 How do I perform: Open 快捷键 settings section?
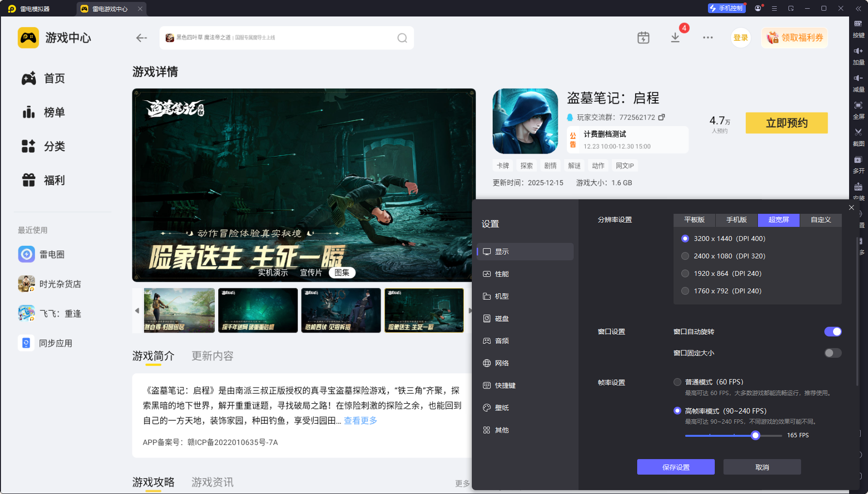[525, 385]
